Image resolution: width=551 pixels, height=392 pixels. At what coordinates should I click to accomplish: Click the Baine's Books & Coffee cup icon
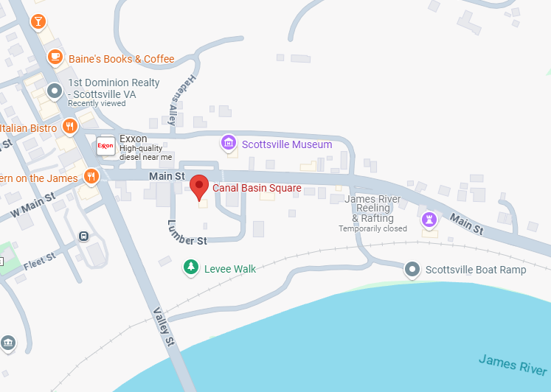click(55, 57)
